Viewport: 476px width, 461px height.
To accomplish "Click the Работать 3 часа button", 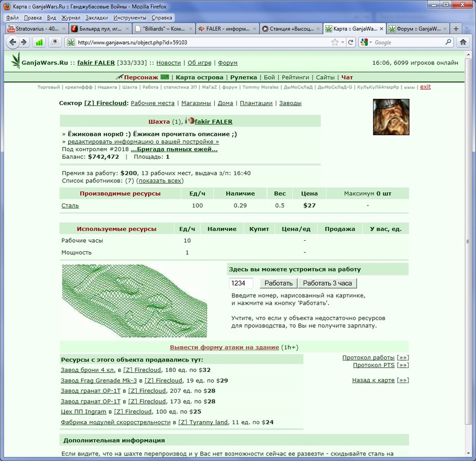I will click(327, 283).
